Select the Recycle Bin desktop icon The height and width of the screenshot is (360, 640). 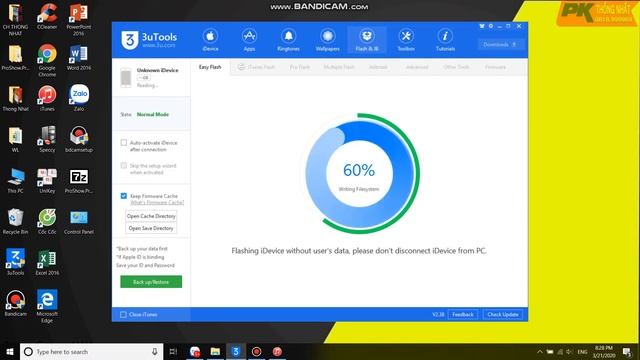coord(16,221)
